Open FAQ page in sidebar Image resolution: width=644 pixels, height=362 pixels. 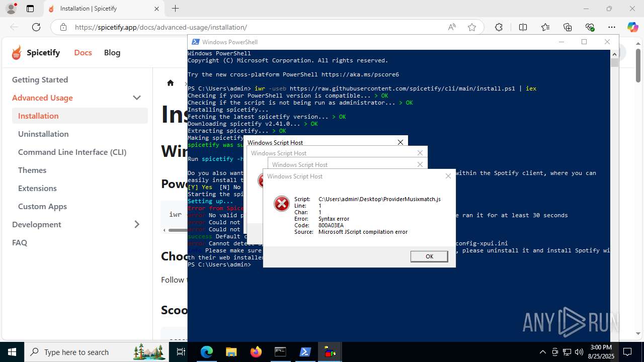point(20,242)
